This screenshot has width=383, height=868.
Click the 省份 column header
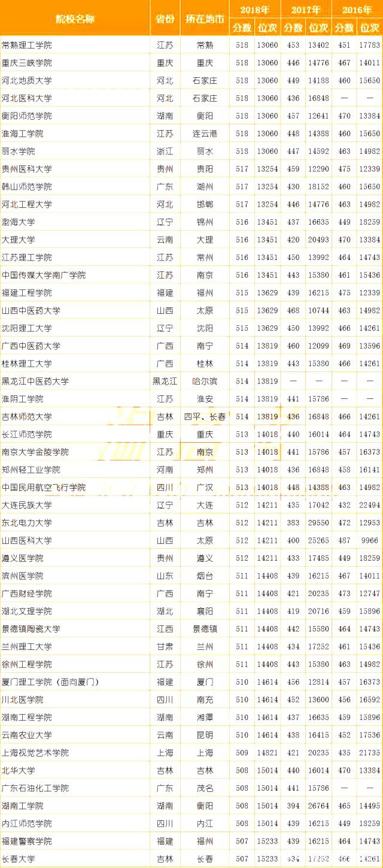click(165, 18)
